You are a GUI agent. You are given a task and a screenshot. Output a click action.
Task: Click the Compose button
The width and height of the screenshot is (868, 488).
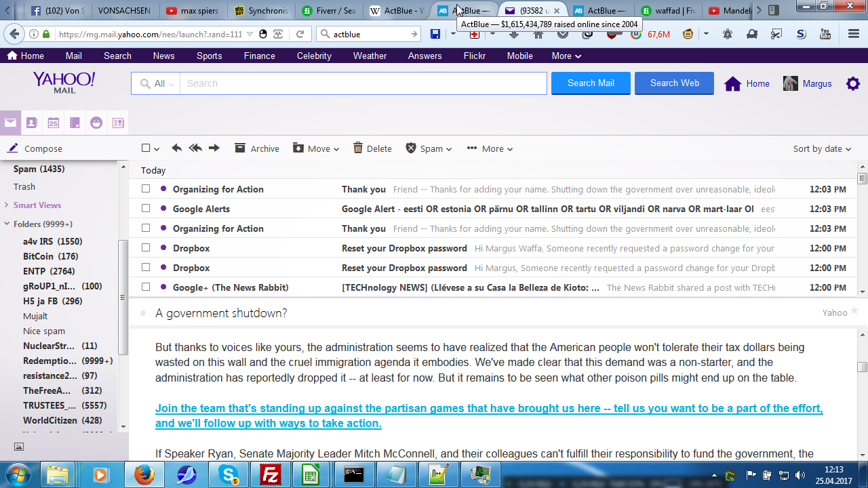35,148
